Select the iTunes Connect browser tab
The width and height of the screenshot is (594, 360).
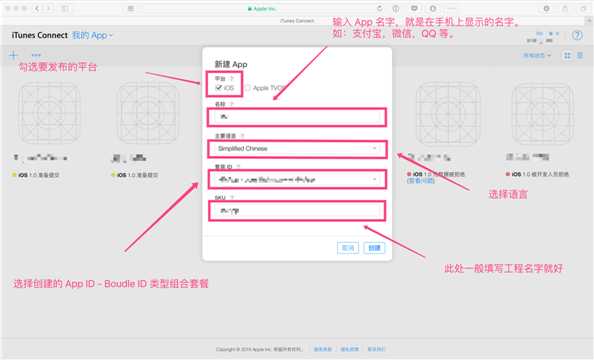[297, 21]
